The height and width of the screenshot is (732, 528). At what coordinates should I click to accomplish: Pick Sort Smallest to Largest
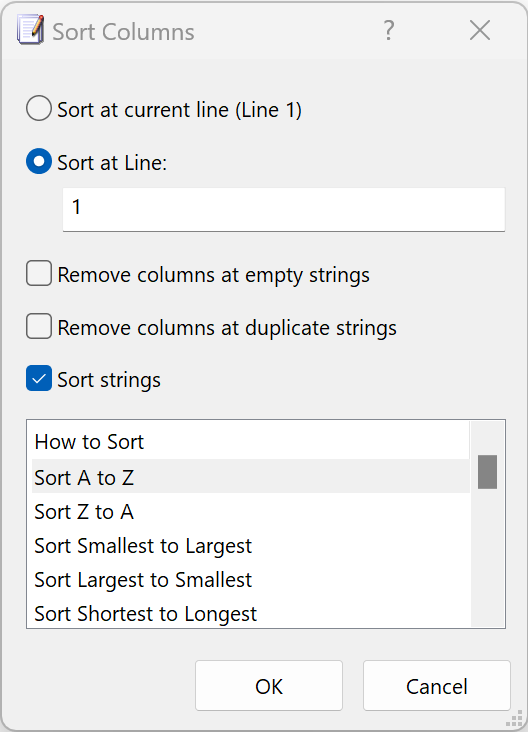pos(251,545)
